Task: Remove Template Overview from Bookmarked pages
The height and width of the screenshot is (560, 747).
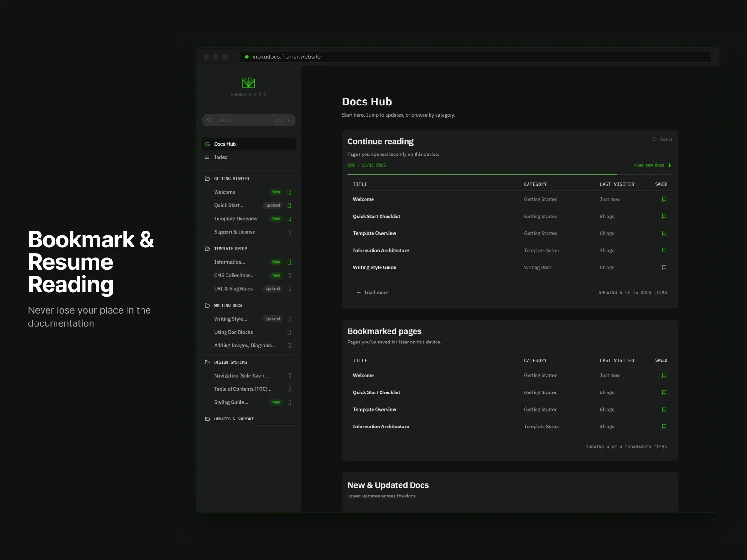Action: point(664,409)
